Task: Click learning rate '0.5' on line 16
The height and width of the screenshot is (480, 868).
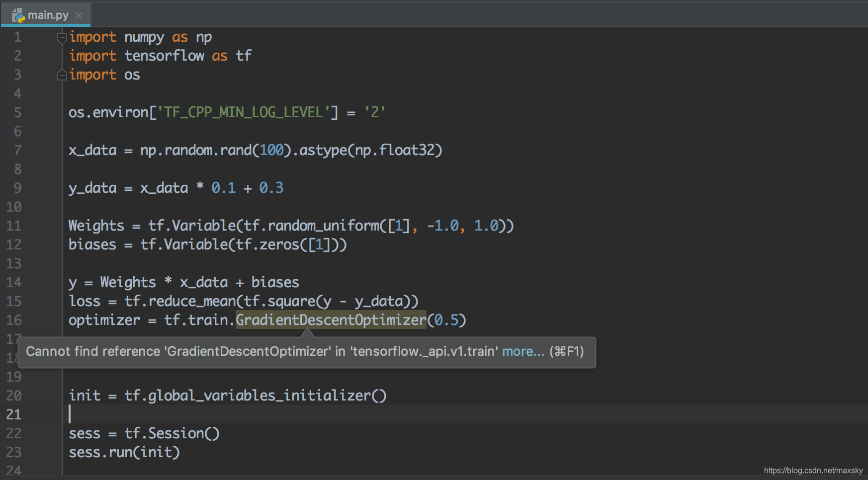Action: pos(446,320)
